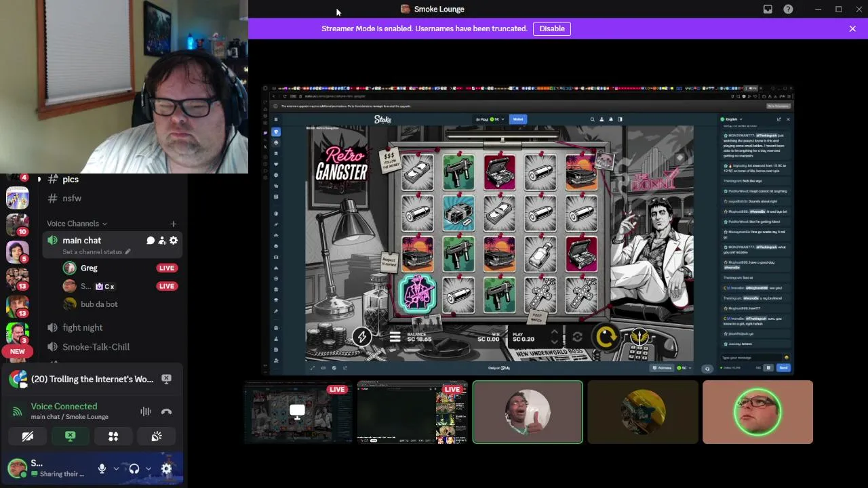Open first LIVE stream thumbnail
This screenshot has width=868, height=488.
(298, 412)
